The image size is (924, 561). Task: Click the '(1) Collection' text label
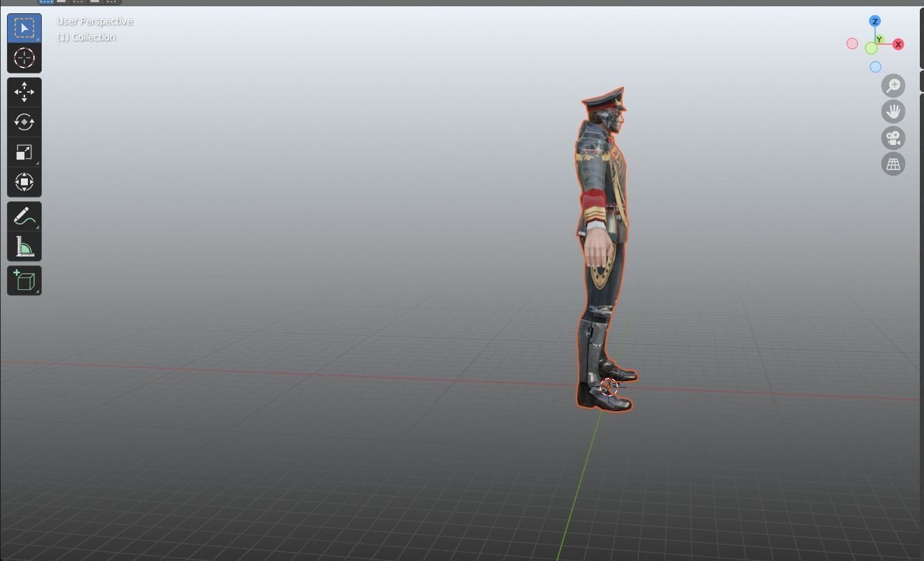pos(86,37)
